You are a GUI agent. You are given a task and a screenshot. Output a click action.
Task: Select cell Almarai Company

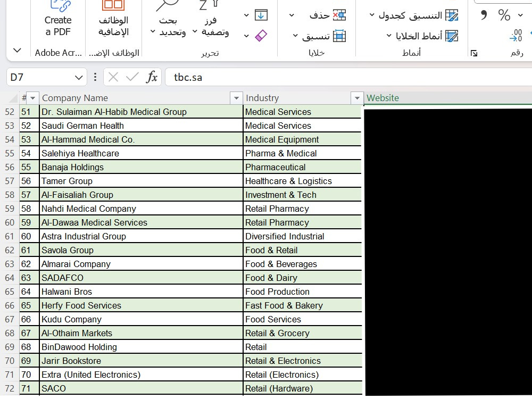point(141,264)
